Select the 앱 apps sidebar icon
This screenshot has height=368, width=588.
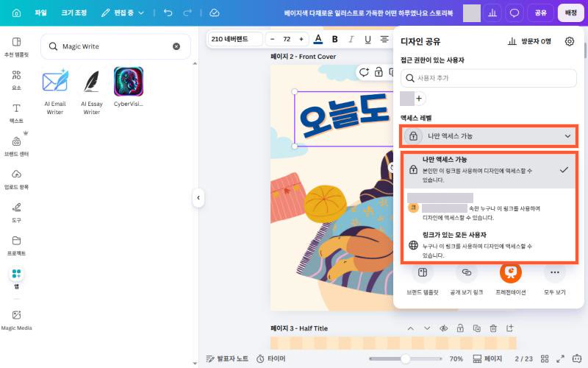(x=16, y=278)
